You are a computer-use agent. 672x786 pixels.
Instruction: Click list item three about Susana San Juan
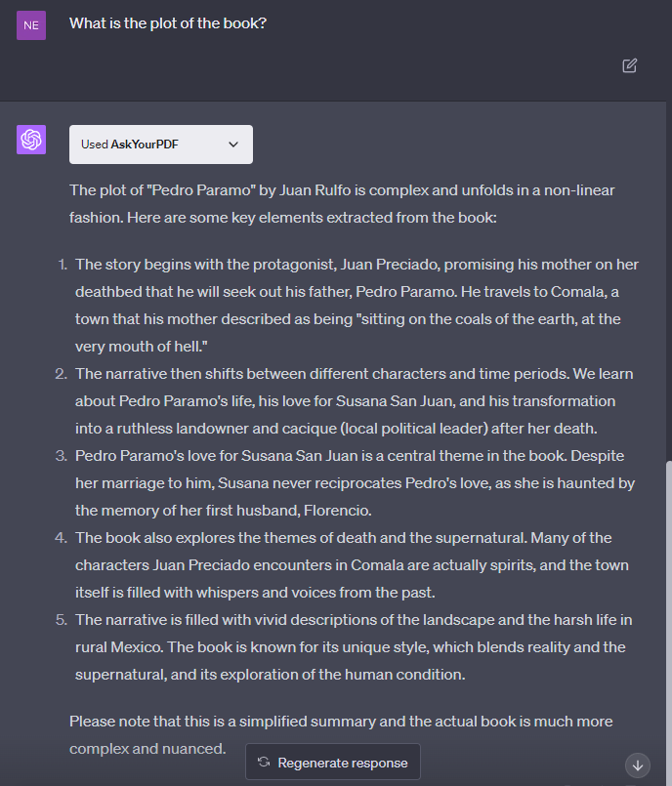click(357, 482)
